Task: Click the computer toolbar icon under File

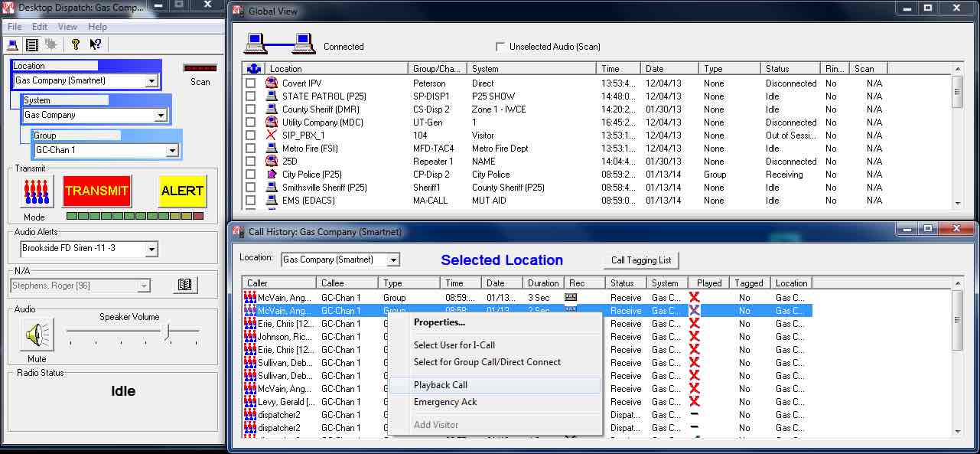Action: (x=13, y=44)
